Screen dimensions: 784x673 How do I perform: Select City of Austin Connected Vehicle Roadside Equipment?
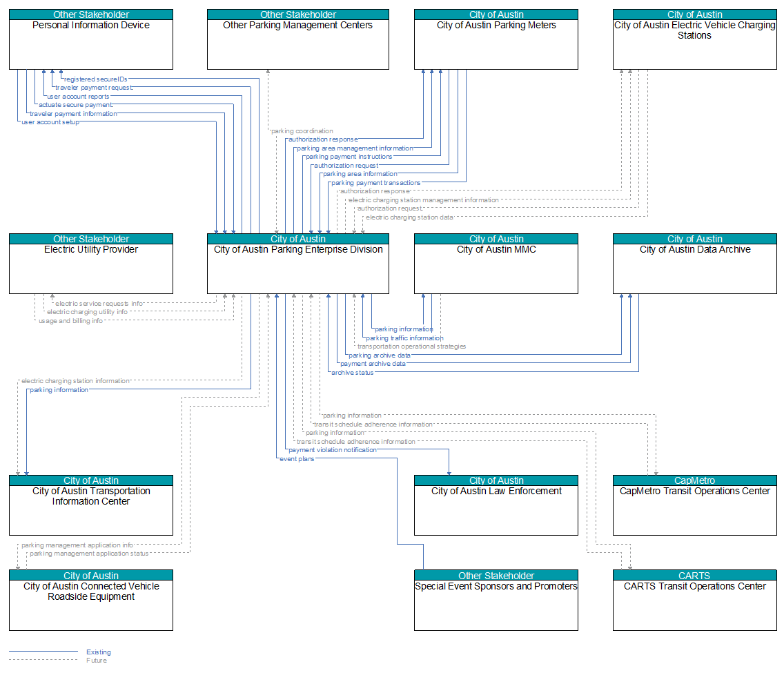(x=91, y=600)
